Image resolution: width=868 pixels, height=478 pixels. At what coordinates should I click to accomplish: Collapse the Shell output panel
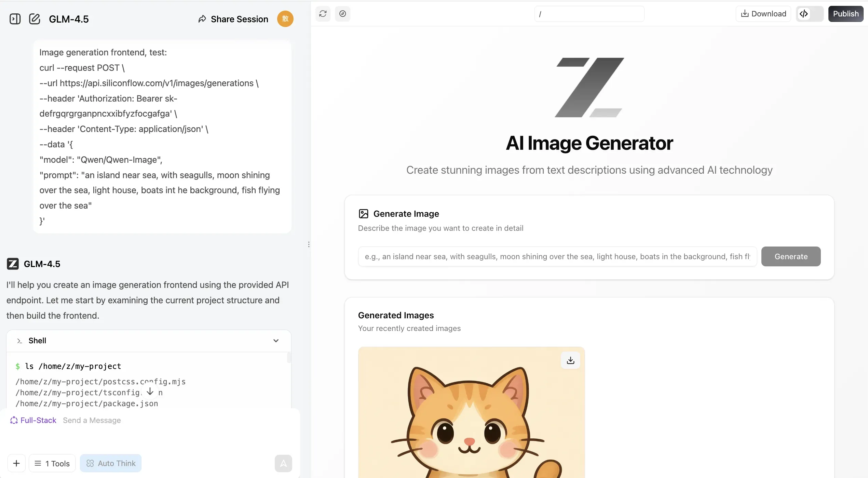tap(276, 341)
